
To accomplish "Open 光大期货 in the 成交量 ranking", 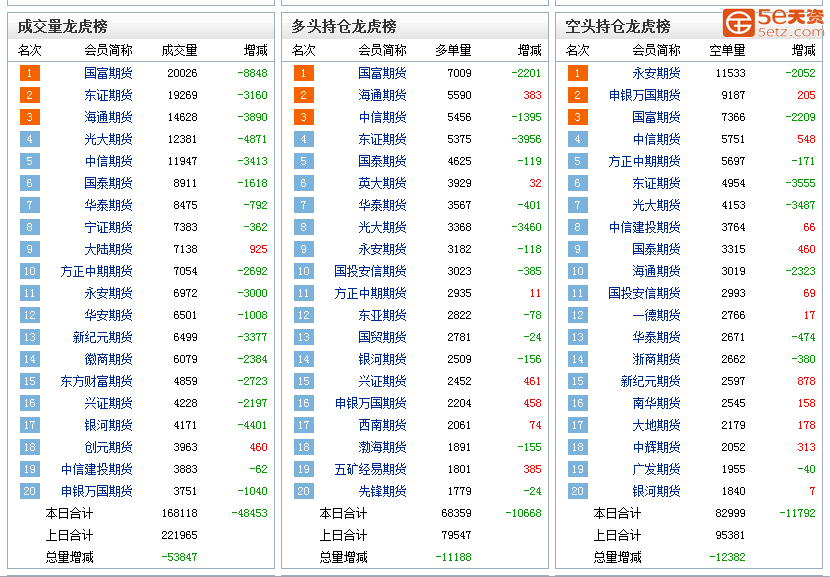I will (x=108, y=139).
